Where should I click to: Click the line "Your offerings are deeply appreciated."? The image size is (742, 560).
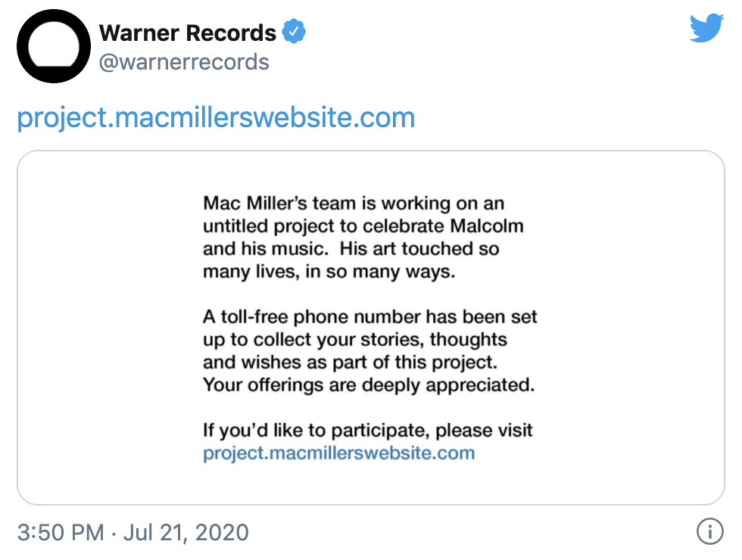[368, 384]
